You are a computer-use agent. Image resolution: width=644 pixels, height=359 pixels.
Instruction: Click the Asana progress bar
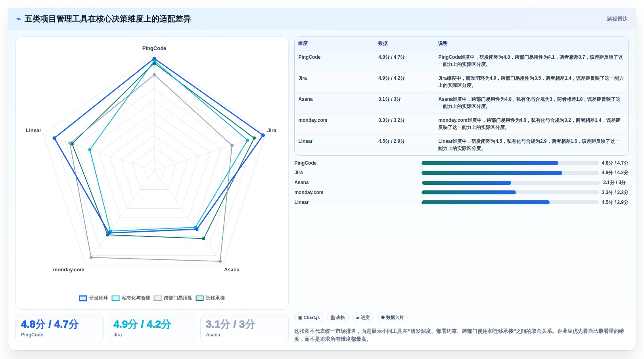[x=511, y=183]
